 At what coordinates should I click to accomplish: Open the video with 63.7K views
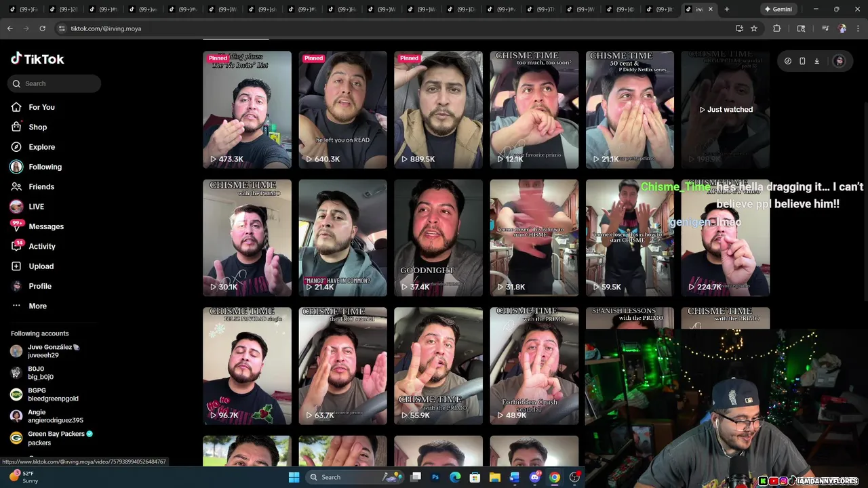pyautogui.click(x=342, y=366)
